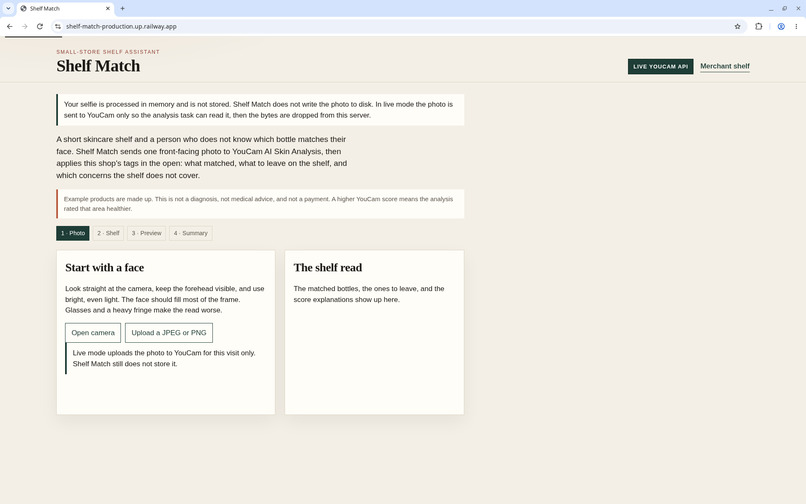The image size is (806, 504).
Task: Click Upload a JPEG or PNG
Action: (x=169, y=333)
